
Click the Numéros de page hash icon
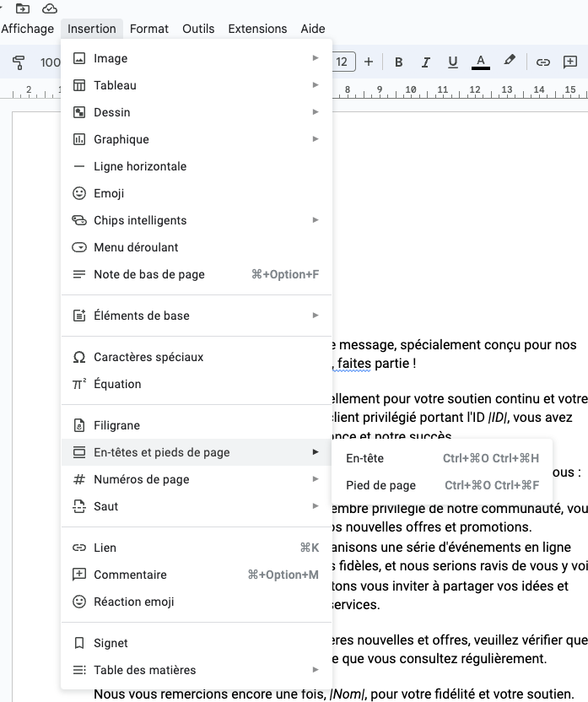point(79,479)
